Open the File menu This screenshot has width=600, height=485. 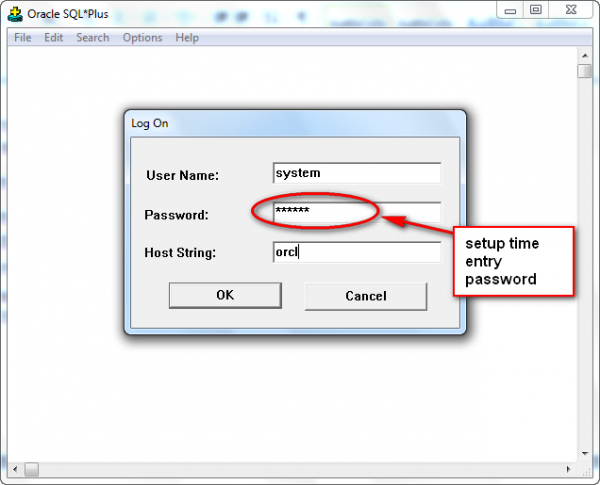tap(23, 38)
